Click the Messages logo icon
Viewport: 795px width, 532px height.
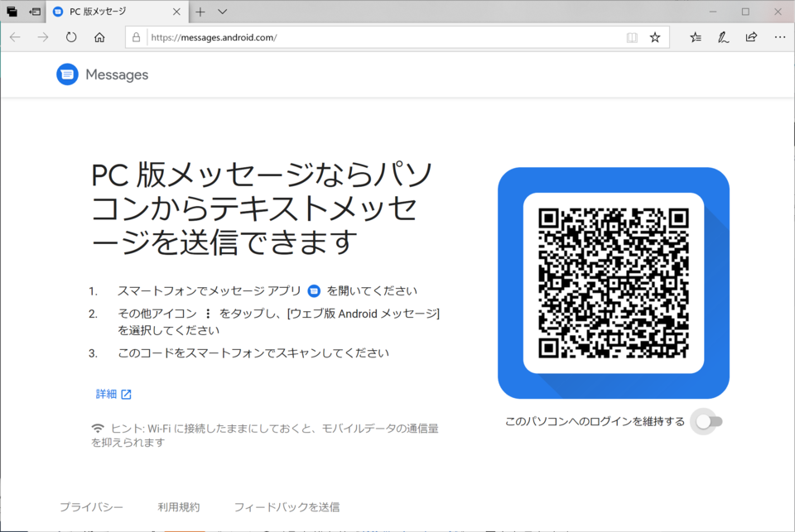(x=67, y=74)
